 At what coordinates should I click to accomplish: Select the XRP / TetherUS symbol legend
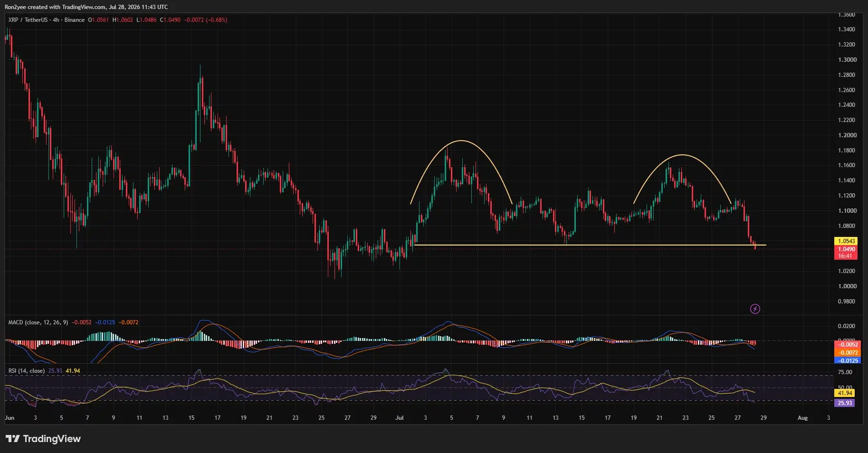[47, 20]
